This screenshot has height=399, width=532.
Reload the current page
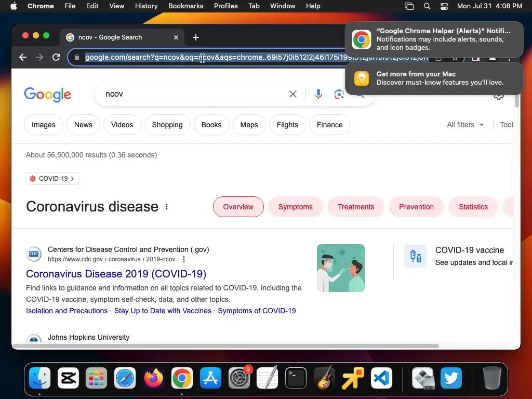56,57
